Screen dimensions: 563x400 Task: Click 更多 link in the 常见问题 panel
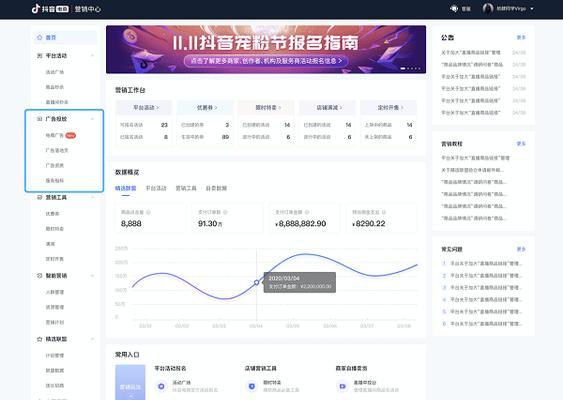click(x=521, y=249)
